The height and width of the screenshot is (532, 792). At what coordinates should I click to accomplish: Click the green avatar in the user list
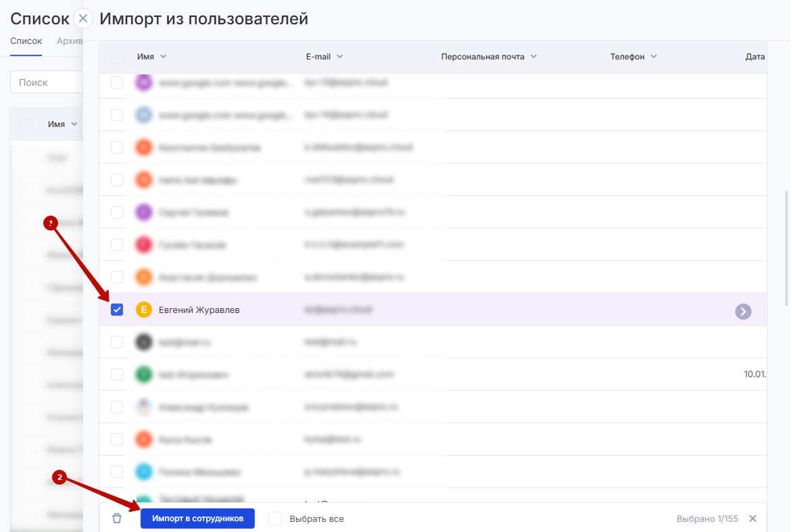click(143, 374)
